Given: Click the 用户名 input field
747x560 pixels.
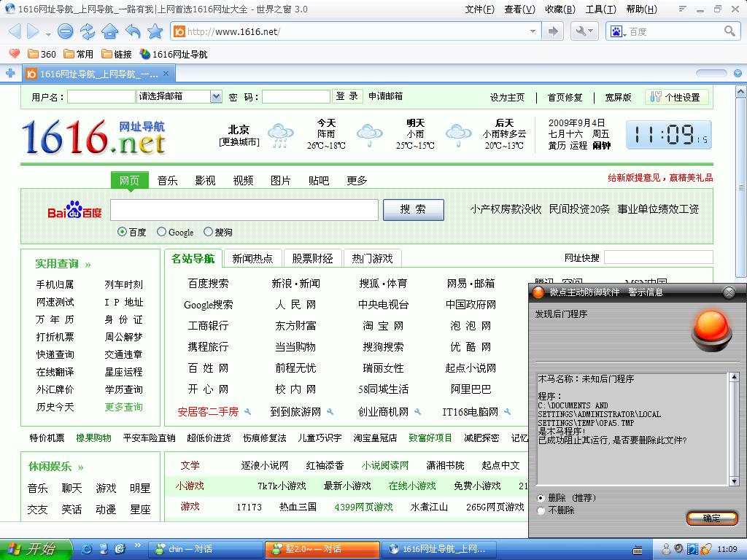Looking at the screenshot, I should (101, 97).
